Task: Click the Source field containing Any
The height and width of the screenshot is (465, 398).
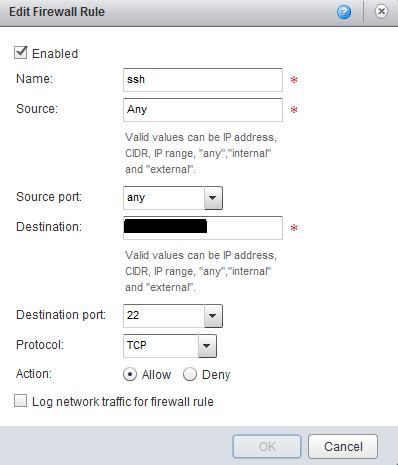Action: click(203, 110)
